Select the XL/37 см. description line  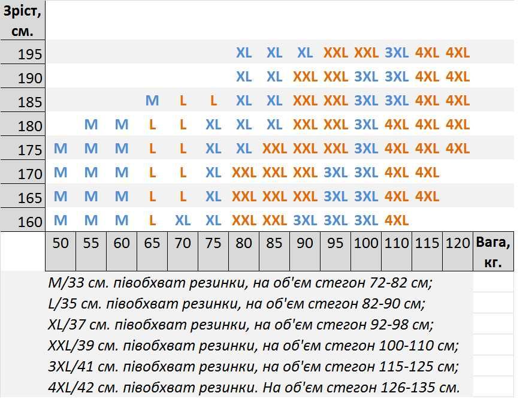241,324
